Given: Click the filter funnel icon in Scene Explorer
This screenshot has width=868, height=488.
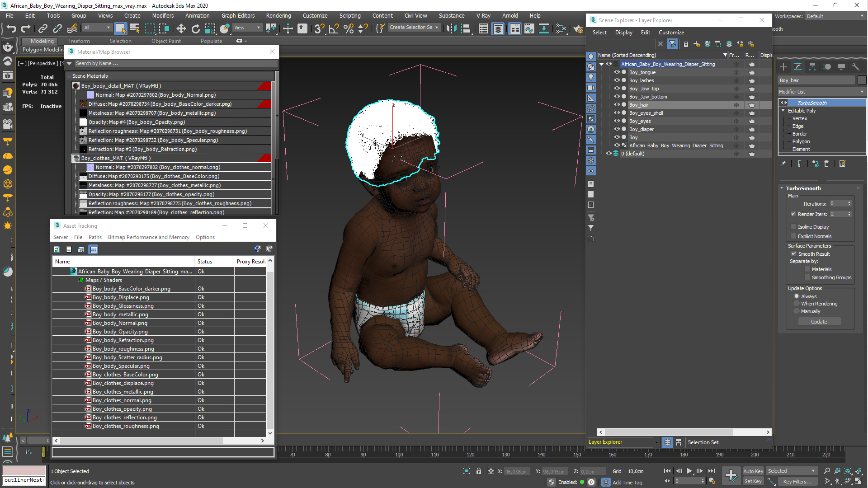Looking at the screenshot, I should 673,44.
